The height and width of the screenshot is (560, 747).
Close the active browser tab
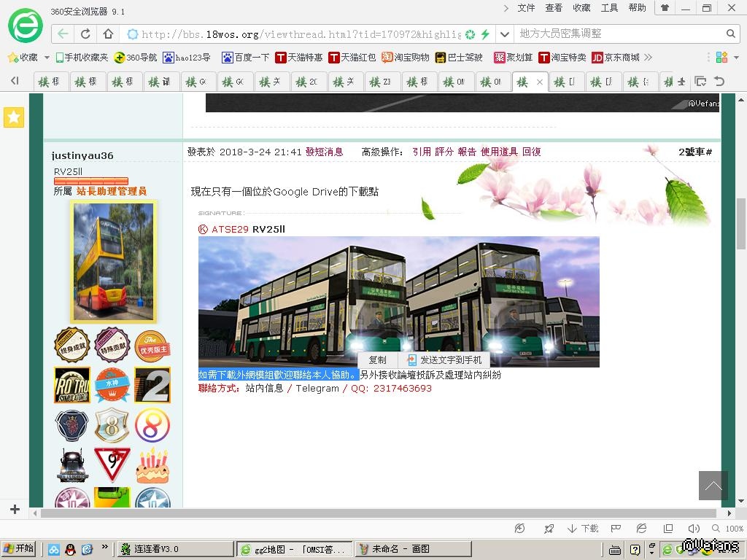540,82
